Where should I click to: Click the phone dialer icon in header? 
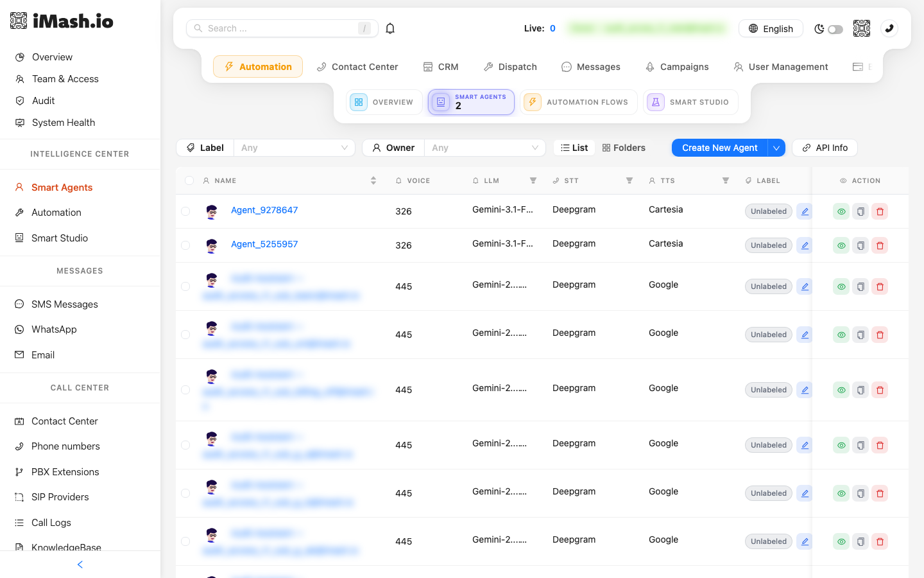[889, 28]
